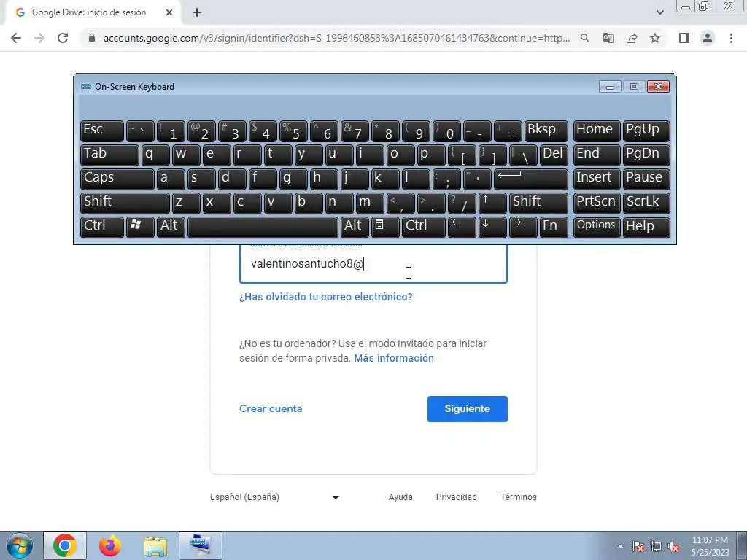This screenshot has height=560, width=747.
Task: Tap the left arrow key on the keyboard
Action: coord(462,227)
